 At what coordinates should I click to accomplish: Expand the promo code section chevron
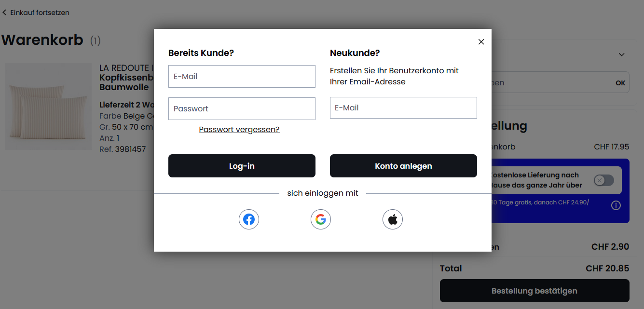point(621,54)
